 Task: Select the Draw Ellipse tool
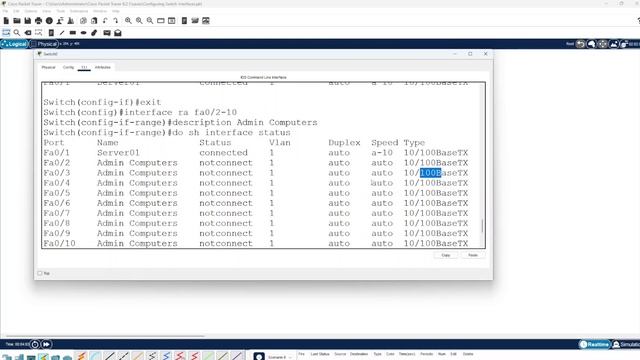[x=83, y=33]
